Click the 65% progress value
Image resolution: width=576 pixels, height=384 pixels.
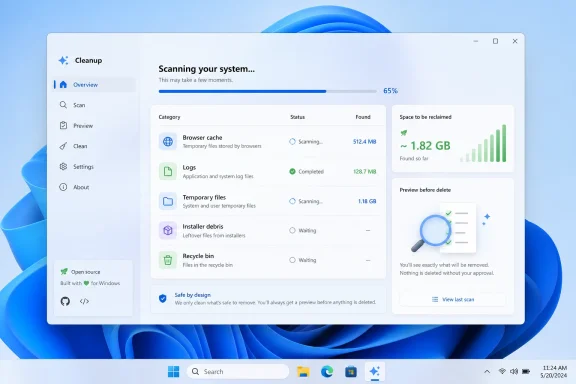pyautogui.click(x=390, y=91)
